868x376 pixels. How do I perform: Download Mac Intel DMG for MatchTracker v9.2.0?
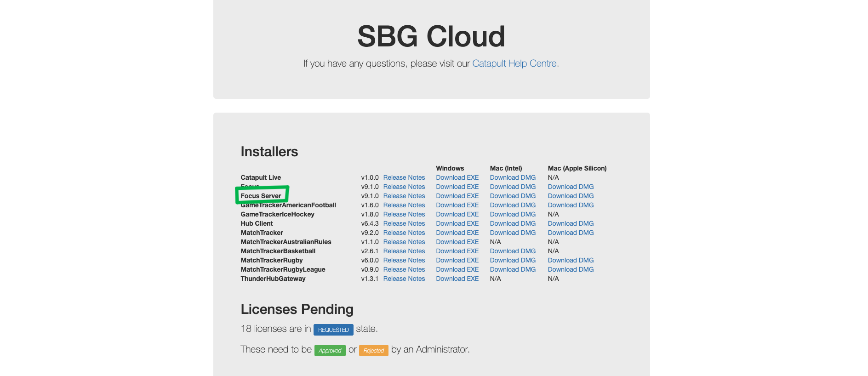[513, 233]
